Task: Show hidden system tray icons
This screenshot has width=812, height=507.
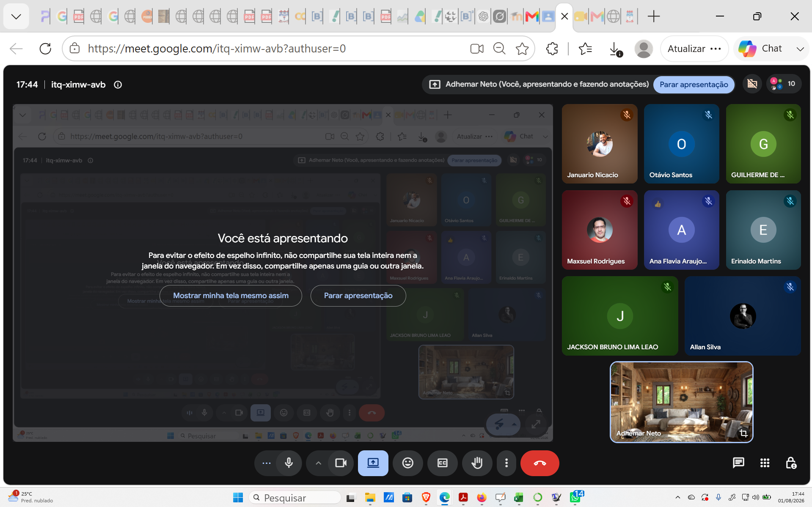Action: tap(677, 497)
